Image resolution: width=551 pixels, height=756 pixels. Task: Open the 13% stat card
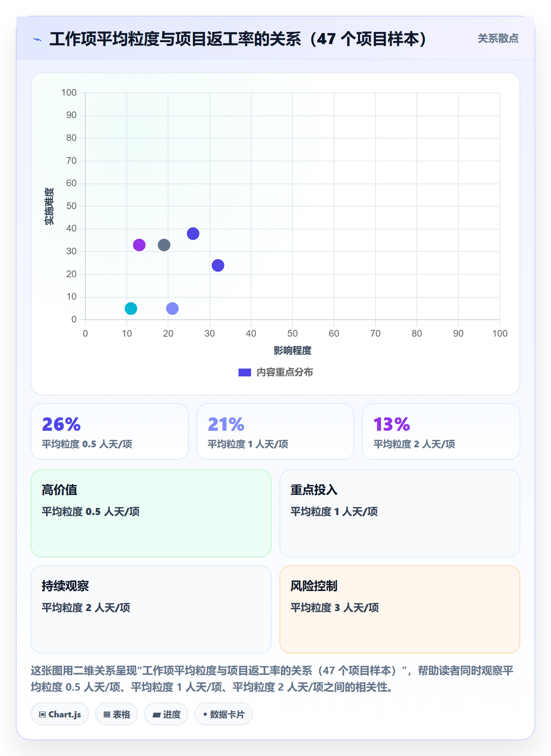441,432
